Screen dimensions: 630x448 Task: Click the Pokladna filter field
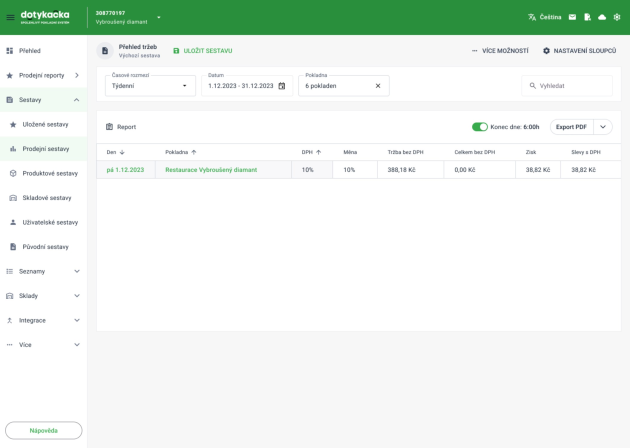click(x=344, y=86)
